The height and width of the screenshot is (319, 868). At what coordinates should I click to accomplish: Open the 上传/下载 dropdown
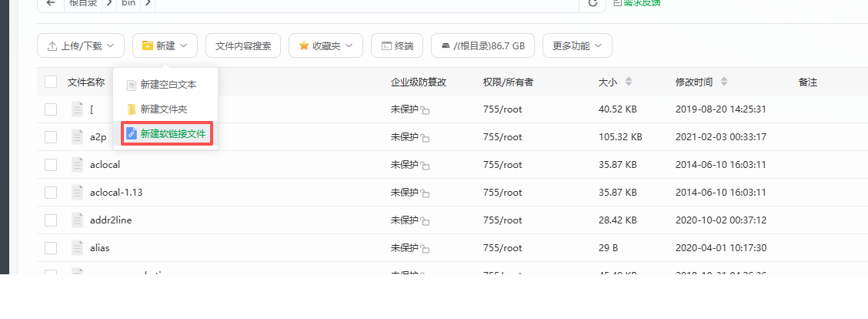click(x=81, y=46)
